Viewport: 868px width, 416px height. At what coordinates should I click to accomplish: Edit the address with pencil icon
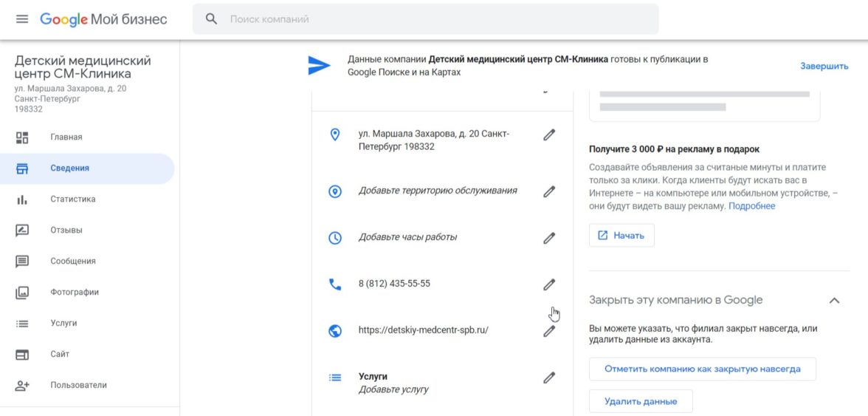548,135
